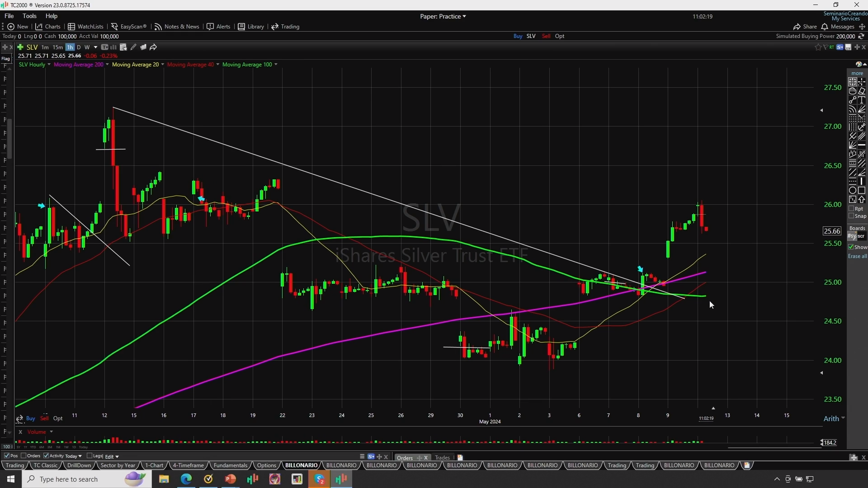Expand the Paper: Practice account dropdown

(x=443, y=16)
